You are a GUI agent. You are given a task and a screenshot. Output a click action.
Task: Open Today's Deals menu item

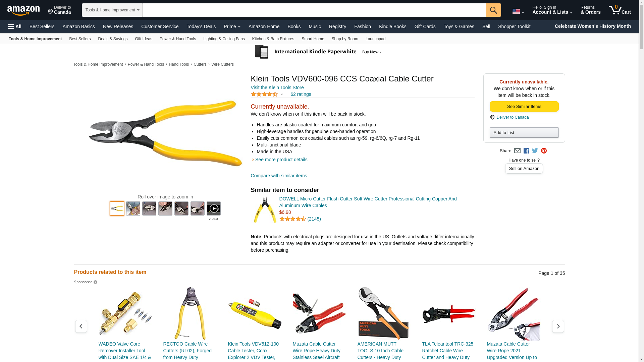(201, 26)
